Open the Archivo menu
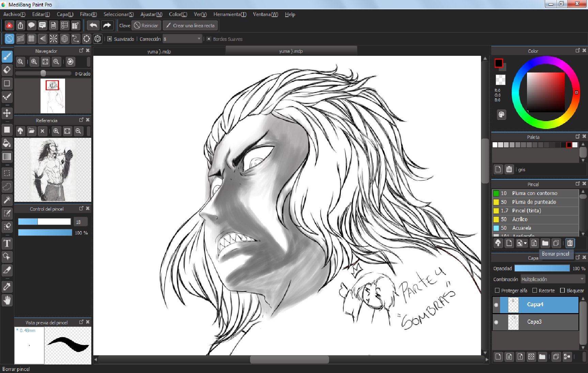Image resolution: width=588 pixels, height=373 pixels. [x=14, y=14]
